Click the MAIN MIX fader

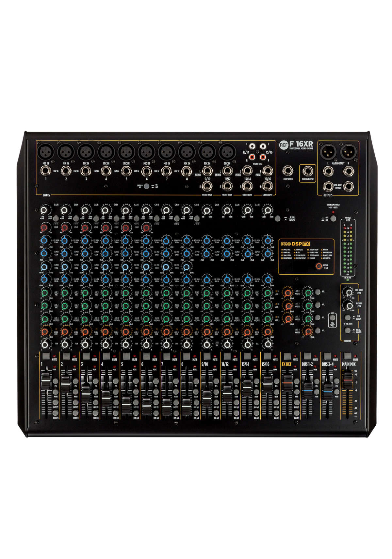click(x=348, y=379)
